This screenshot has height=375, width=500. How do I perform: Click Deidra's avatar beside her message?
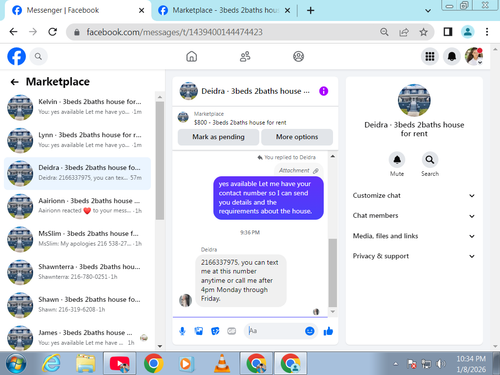point(185,300)
